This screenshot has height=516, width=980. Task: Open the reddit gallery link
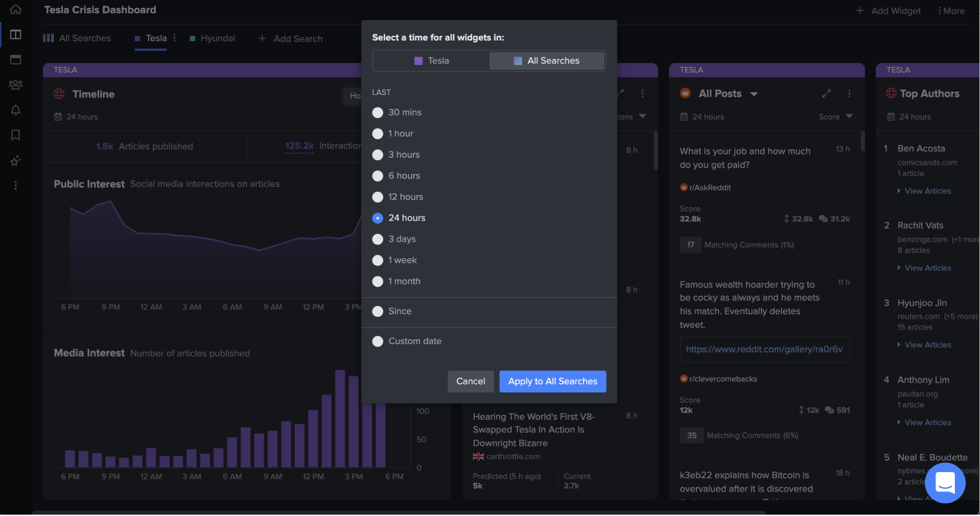tap(764, 349)
